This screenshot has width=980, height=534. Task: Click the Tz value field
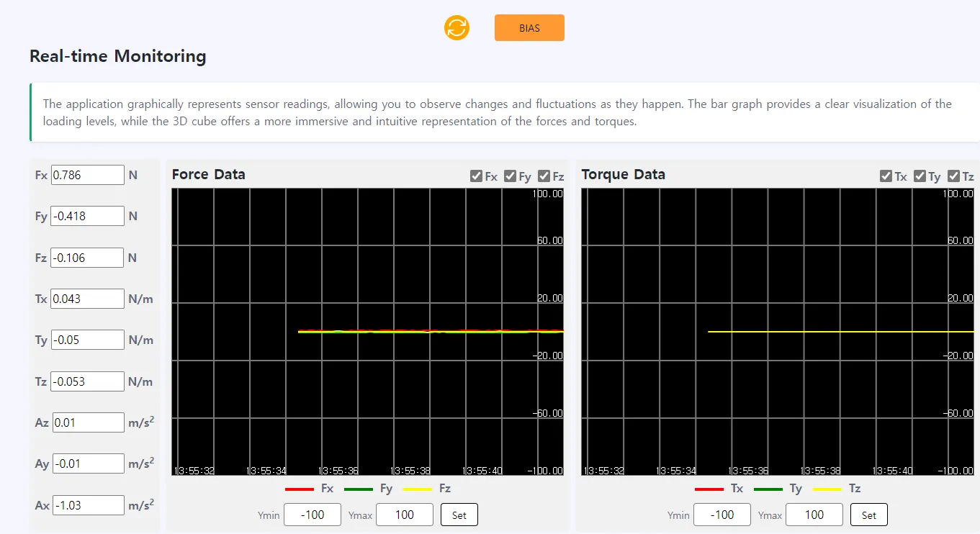(x=88, y=381)
